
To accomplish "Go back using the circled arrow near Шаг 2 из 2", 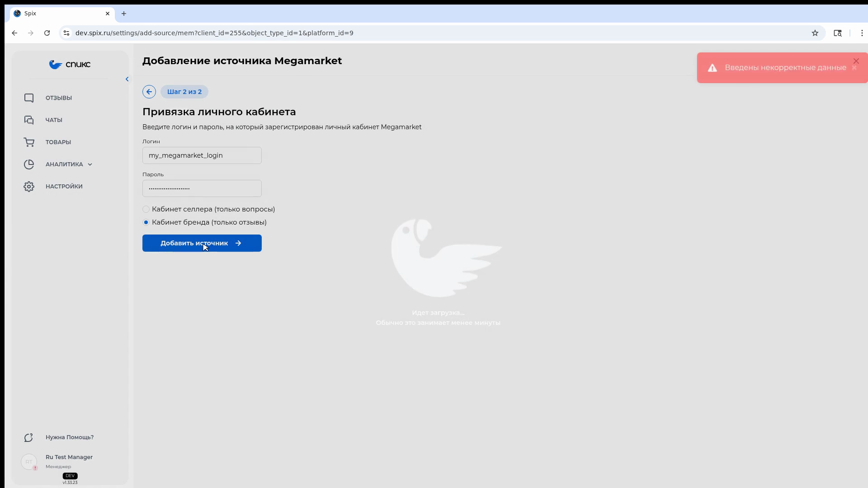I will pyautogui.click(x=149, y=92).
